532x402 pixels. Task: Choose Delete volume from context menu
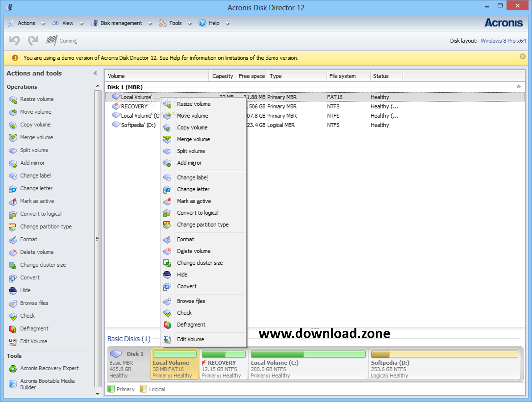click(x=203, y=251)
